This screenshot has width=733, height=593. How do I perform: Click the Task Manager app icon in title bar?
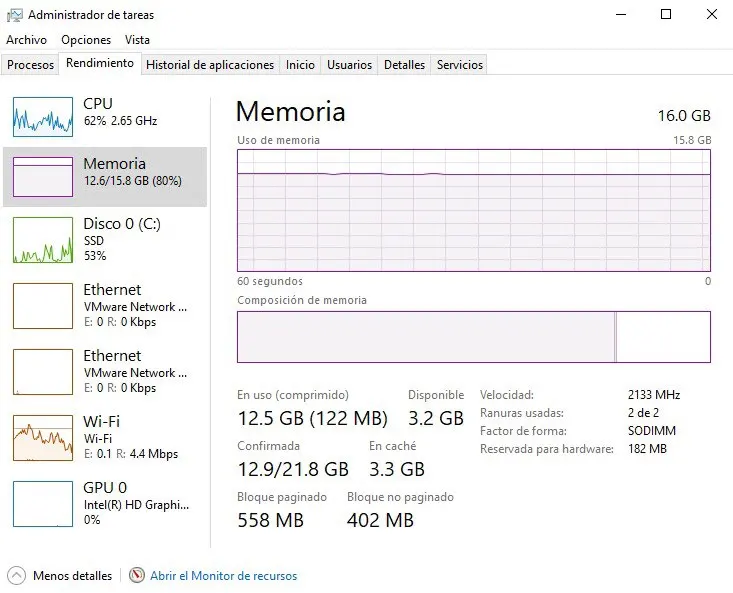[15, 15]
